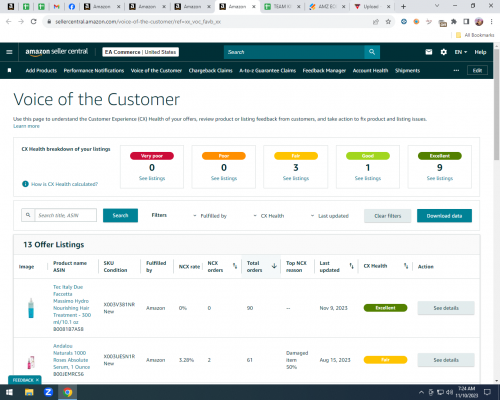
Task: Open Shipments menu item
Action: coord(407,70)
